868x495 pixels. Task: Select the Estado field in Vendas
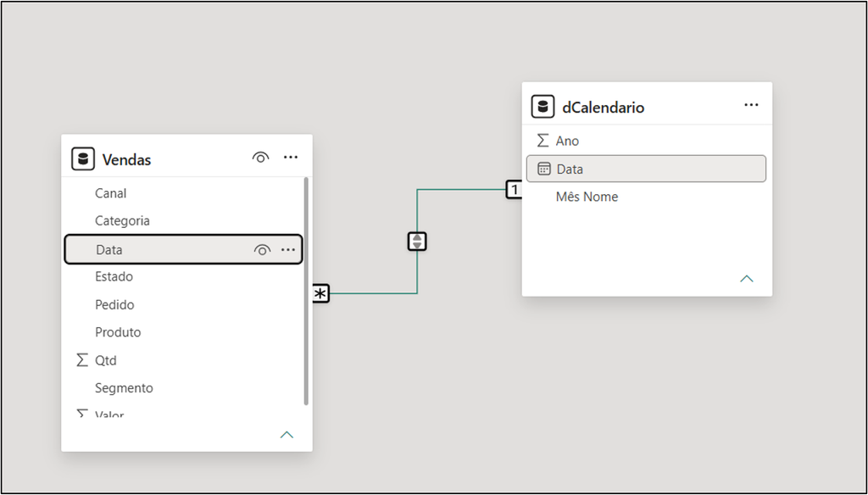[x=183, y=277]
